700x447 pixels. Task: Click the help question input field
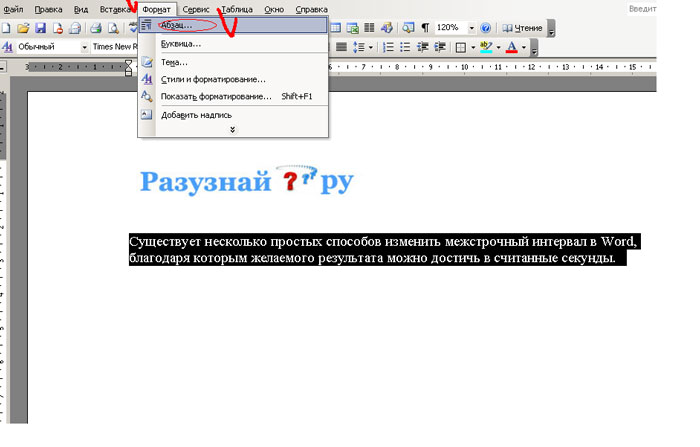pyautogui.click(x=642, y=8)
